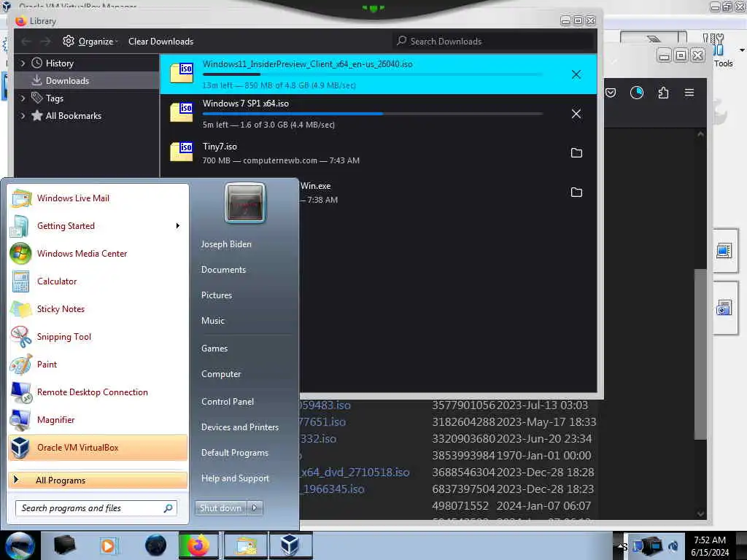The width and height of the screenshot is (747, 560).
Task: Click Clear Downloads in Library toolbar
Action: 160,42
